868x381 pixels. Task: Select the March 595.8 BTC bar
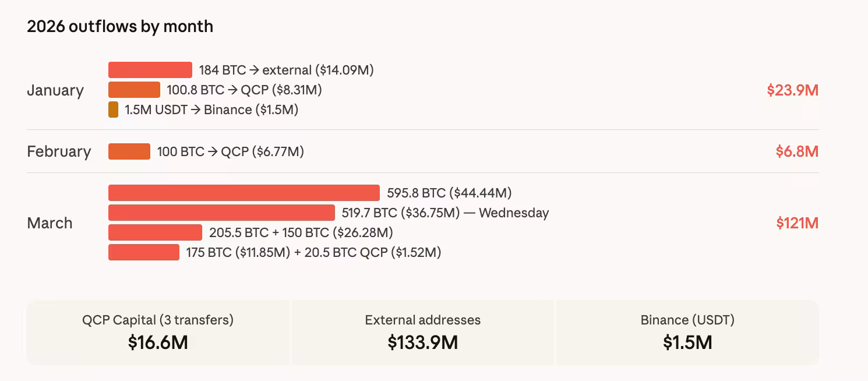[x=244, y=193]
